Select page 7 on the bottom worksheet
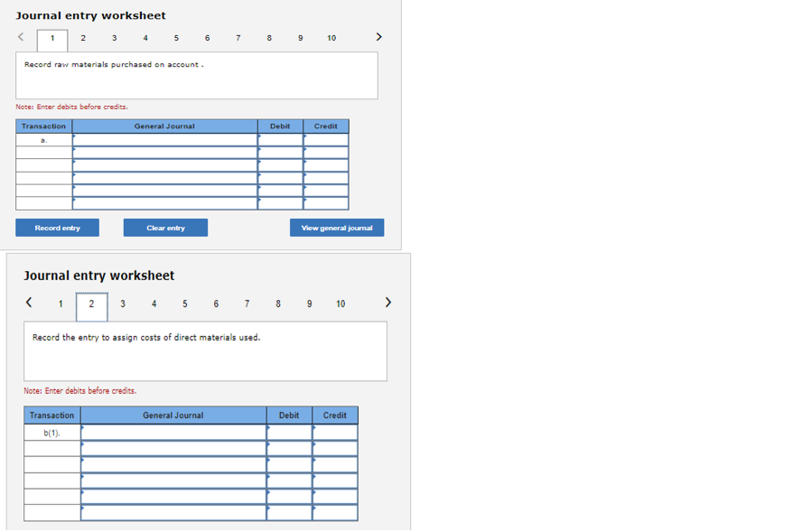Viewport: 812px width, 532px height. click(247, 303)
